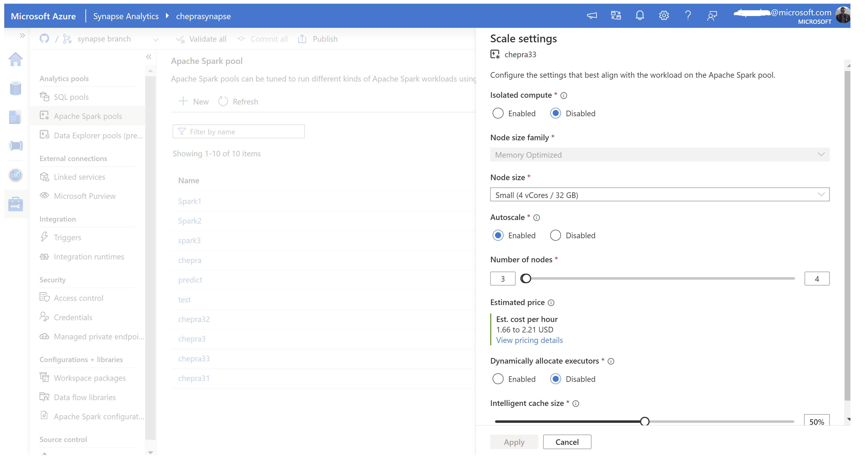
Task: Select Disabled for Dynamically allocate executors
Action: tap(556, 379)
